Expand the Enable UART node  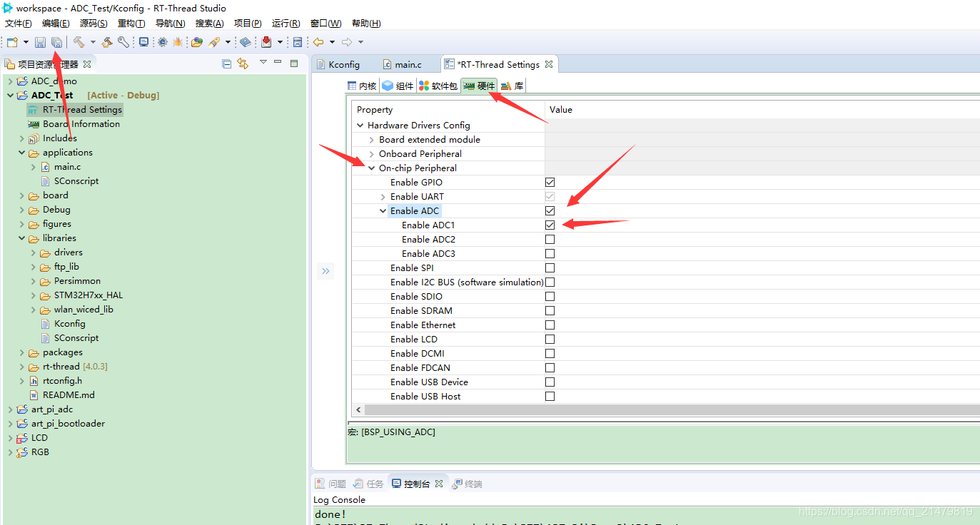point(383,197)
